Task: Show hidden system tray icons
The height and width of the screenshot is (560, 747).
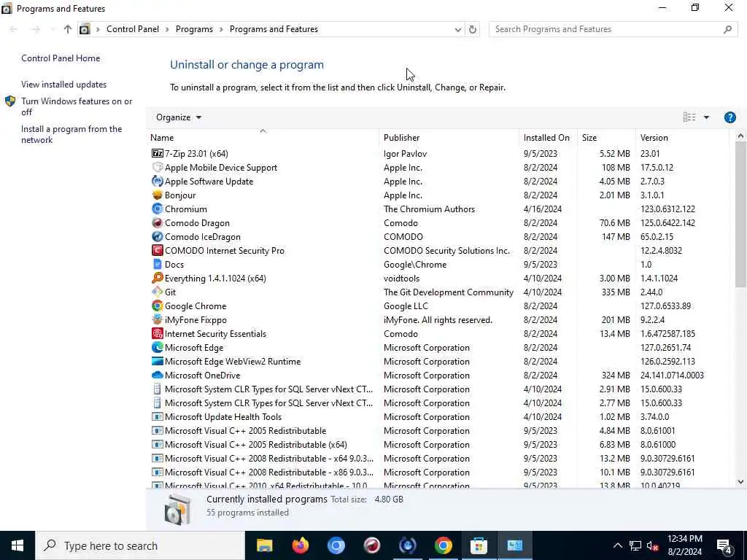Action: coord(617,545)
